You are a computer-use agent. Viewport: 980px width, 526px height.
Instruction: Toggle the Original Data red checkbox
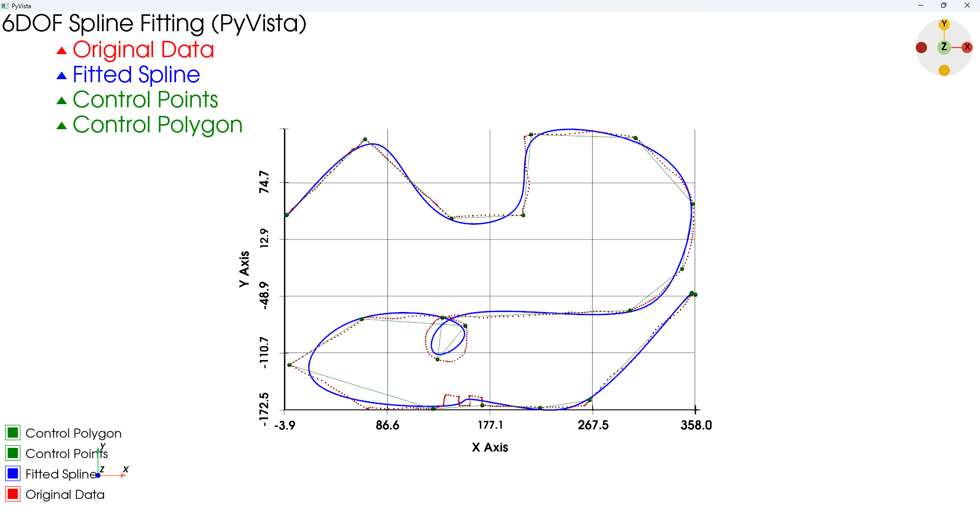point(13,494)
